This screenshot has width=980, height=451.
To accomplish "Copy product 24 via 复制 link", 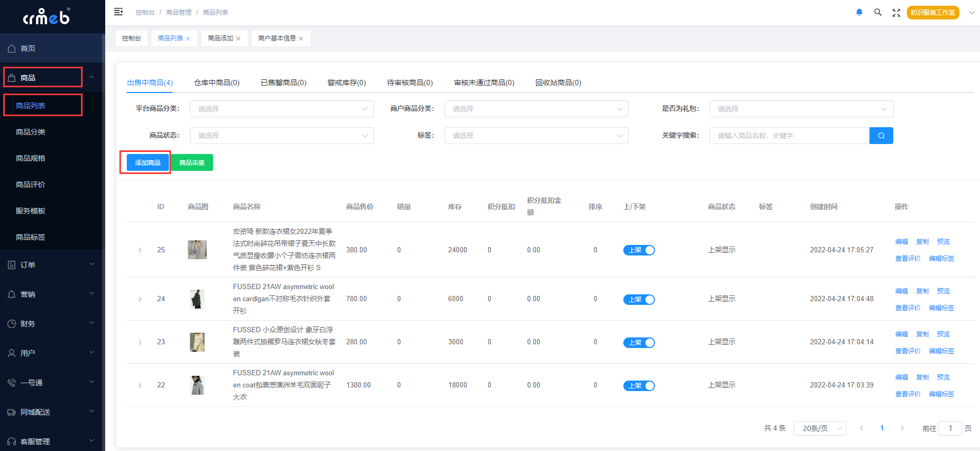I will 923,291.
